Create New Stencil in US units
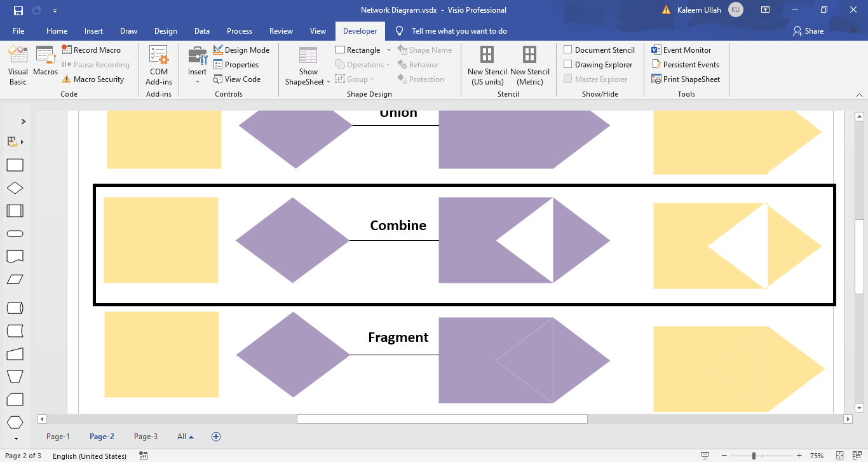868x462 pixels. click(x=487, y=66)
